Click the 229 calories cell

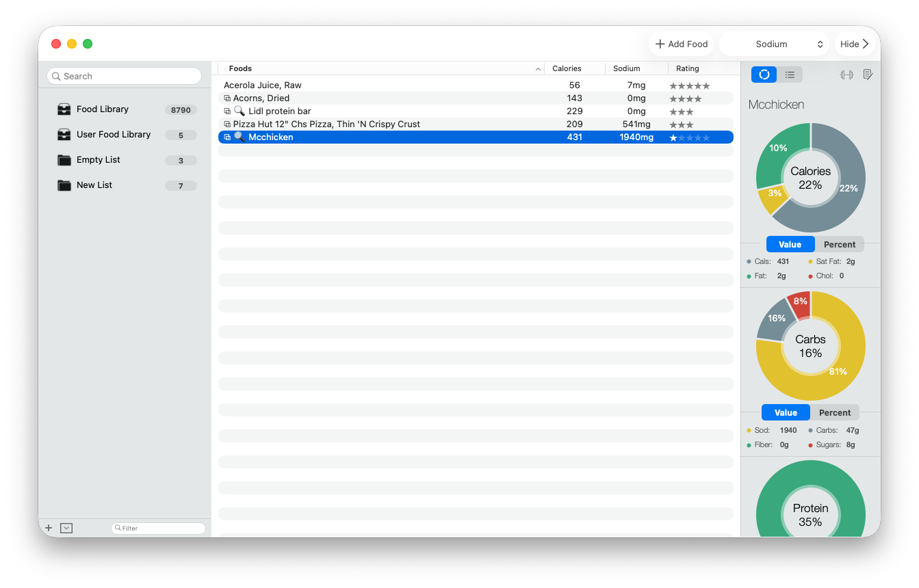[x=575, y=111]
